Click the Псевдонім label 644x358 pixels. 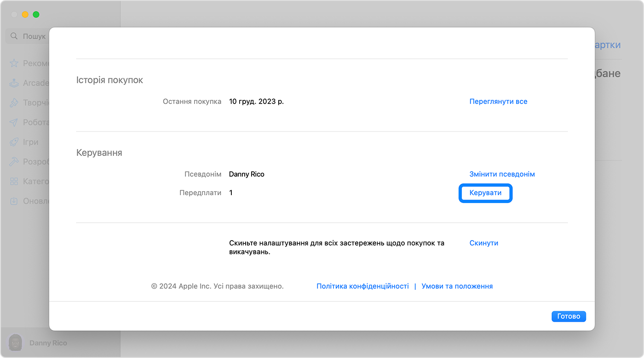(203, 174)
